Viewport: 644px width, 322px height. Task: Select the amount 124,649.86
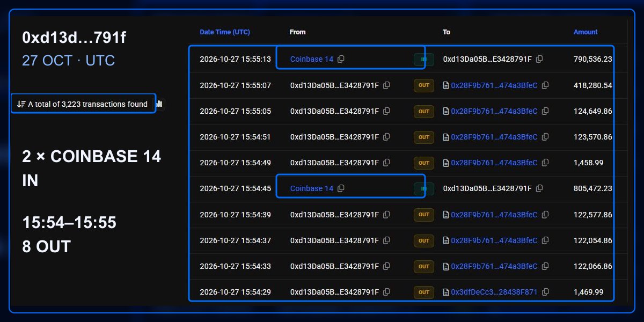[593, 111]
